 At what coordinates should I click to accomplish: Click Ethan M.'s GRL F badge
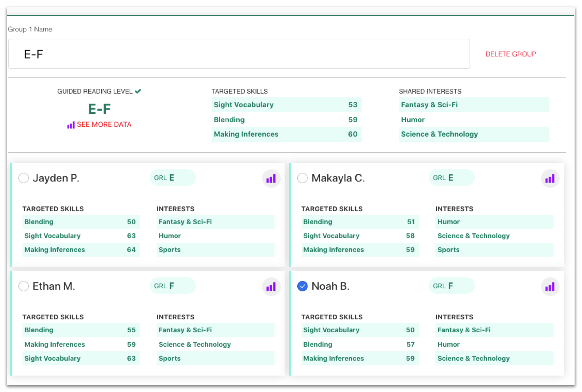172,286
